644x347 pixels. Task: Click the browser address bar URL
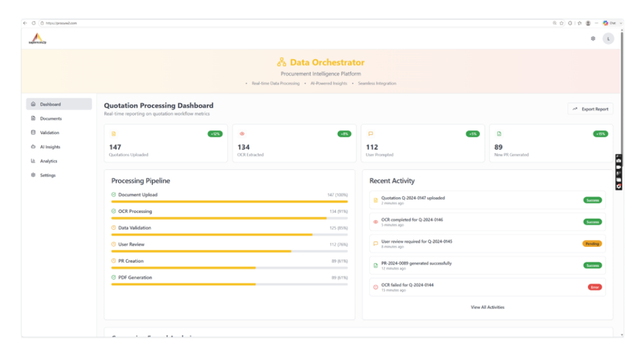click(x=61, y=23)
